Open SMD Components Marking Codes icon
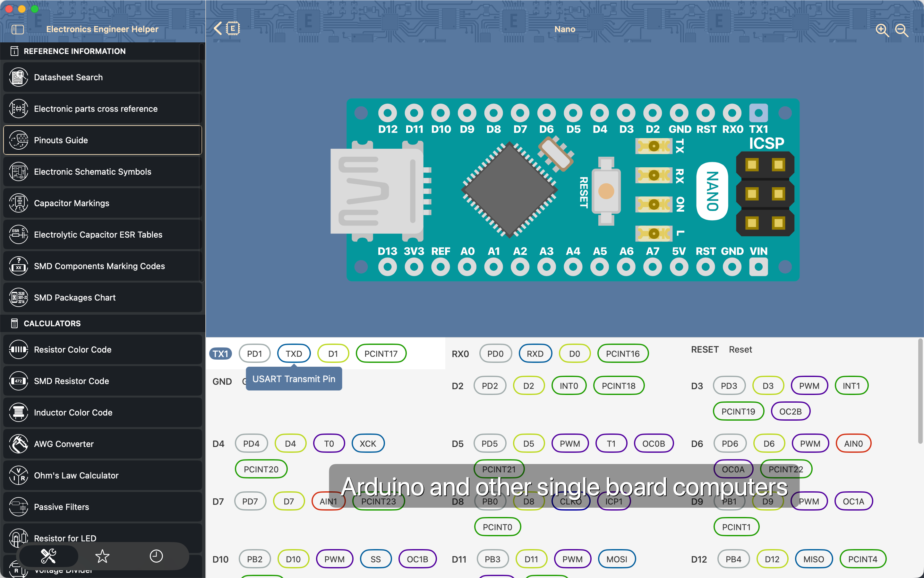Viewport: 924px width, 578px height. coord(18,266)
